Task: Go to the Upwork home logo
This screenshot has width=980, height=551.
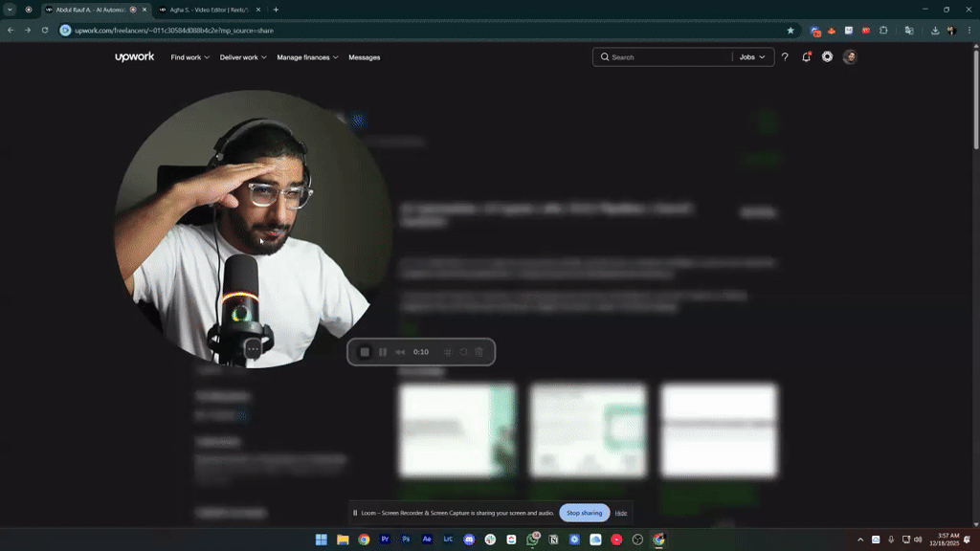Action: (134, 56)
